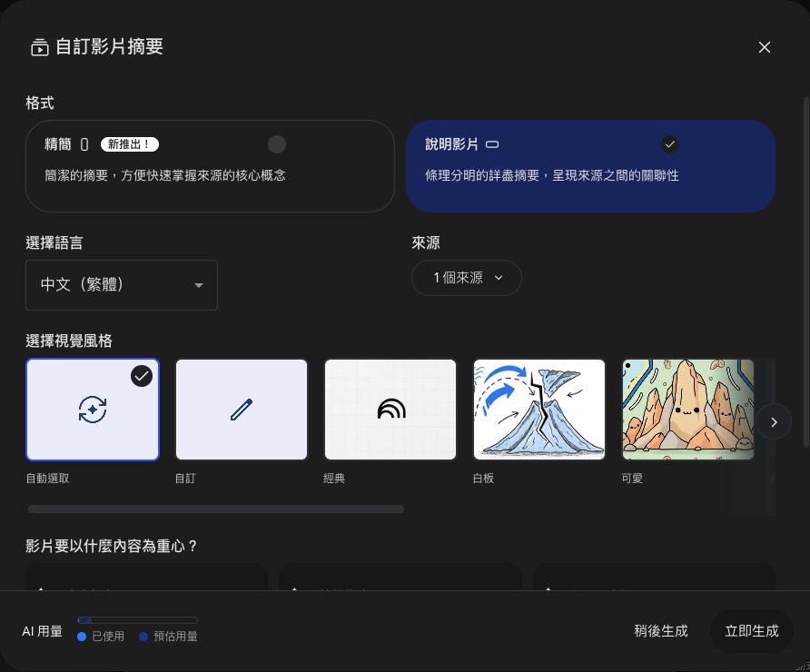
Task: Click the 稍後生成 button
Action: point(661,631)
